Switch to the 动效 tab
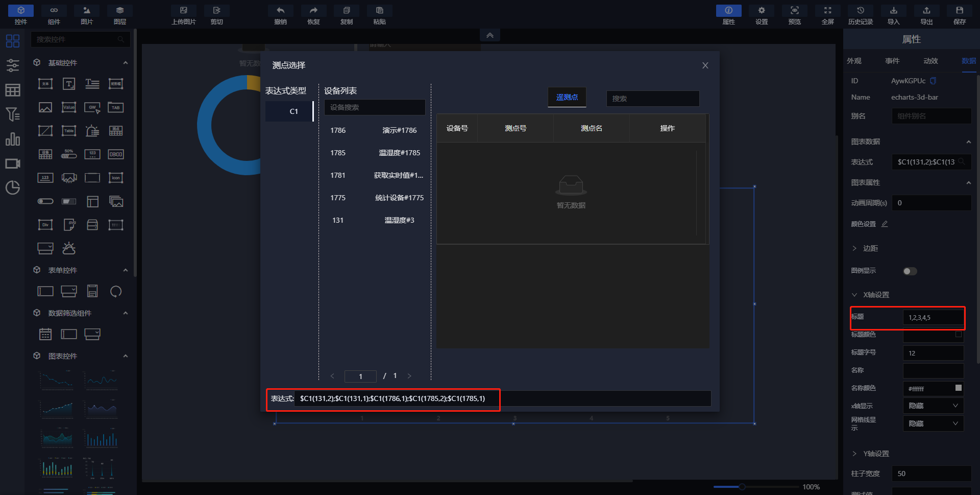This screenshot has width=980, height=495. pyautogui.click(x=930, y=61)
